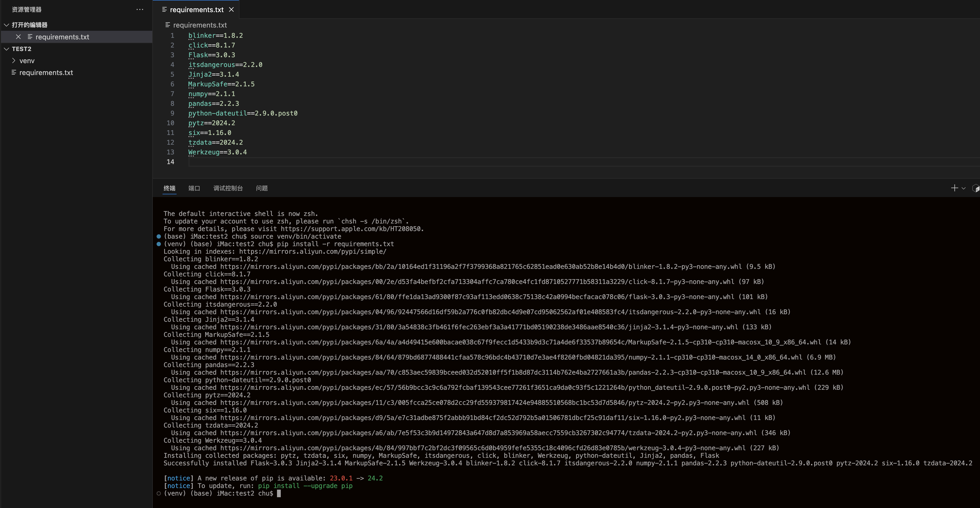Switch to the 调试控制台 panel tab
The width and height of the screenshot is (980, 508).
(228, 188)
